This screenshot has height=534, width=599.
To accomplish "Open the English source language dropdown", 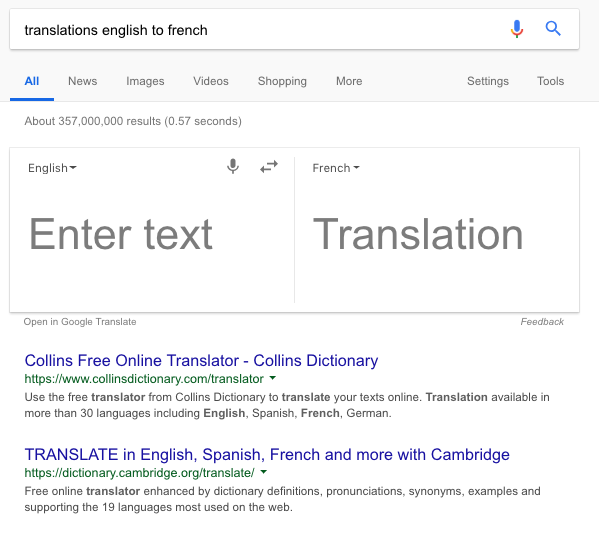I will coord(52,168).
